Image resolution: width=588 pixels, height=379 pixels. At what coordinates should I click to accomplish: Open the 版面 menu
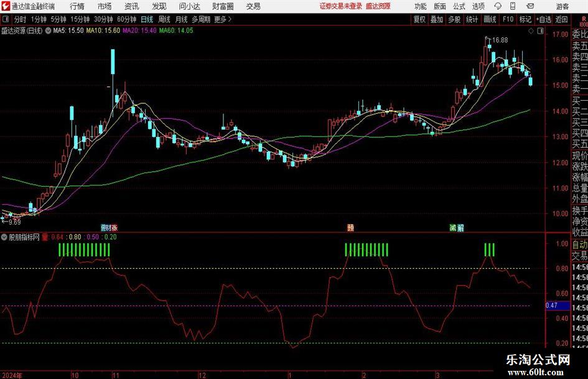coord(440,6)
